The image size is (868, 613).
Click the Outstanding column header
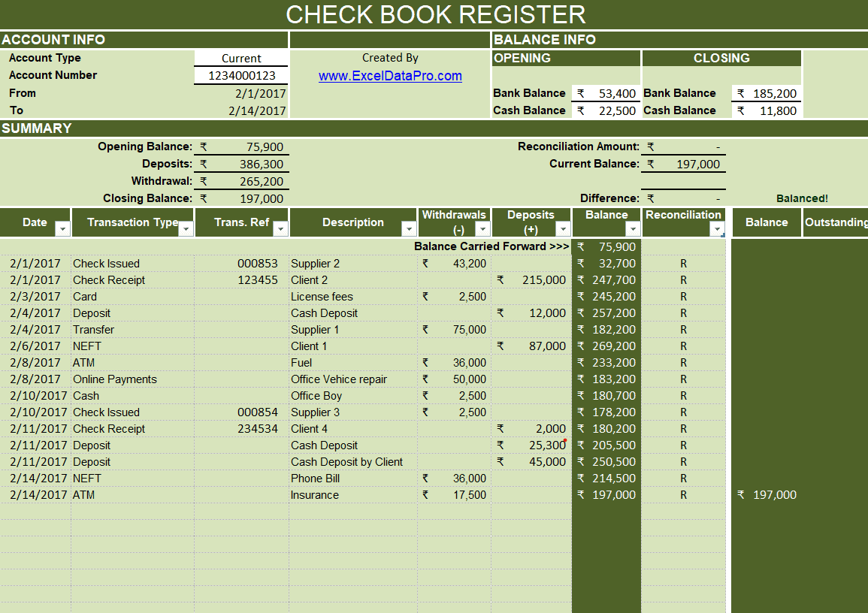(x=836, y=222)
